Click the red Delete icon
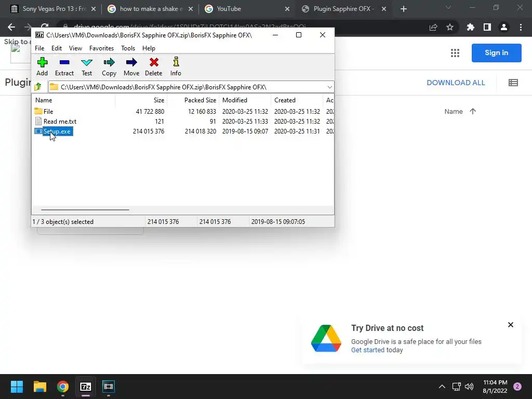The width and height of the screenshot is (532, 399). click(154, 66)
